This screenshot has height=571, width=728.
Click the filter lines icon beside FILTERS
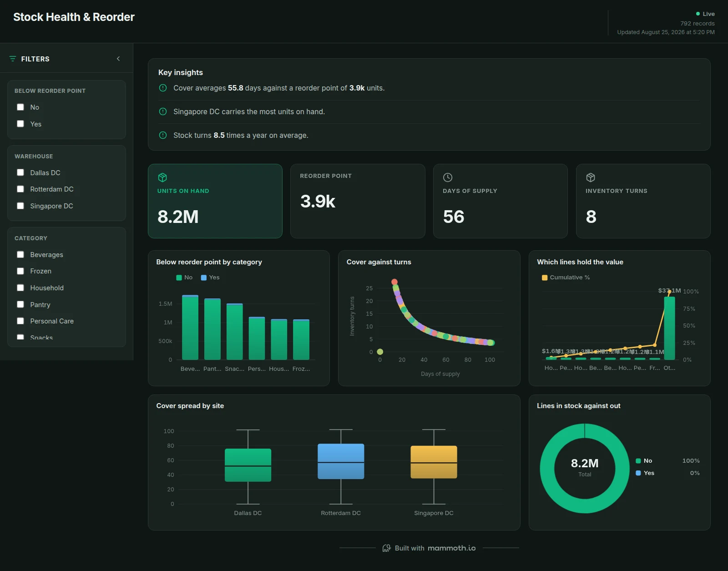point(13,59)
